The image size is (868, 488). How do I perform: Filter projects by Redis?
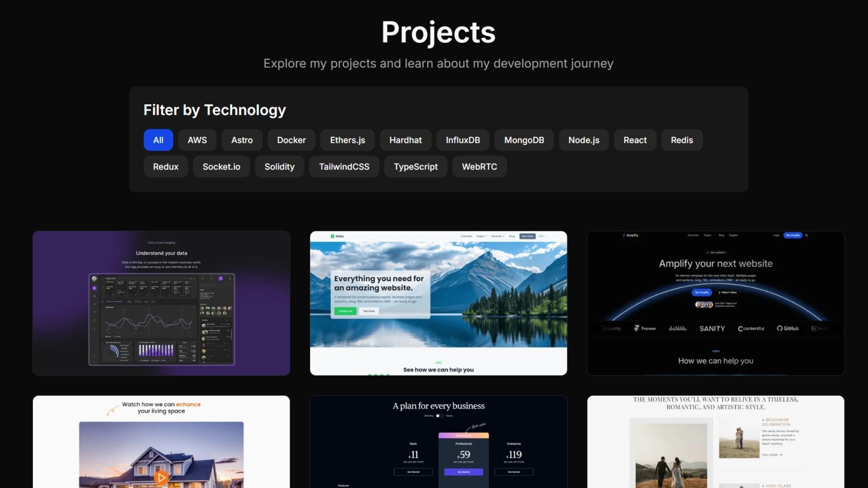(682, 140)
